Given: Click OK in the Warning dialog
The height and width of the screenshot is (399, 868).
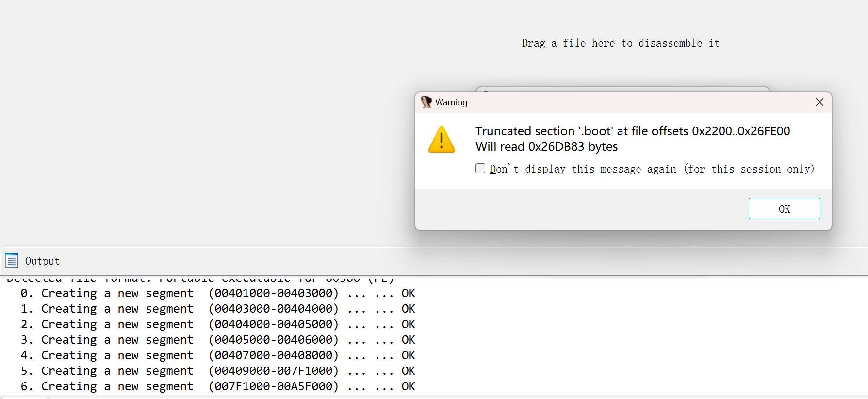Looking at the screenshot, I should (x=784, y=208).
